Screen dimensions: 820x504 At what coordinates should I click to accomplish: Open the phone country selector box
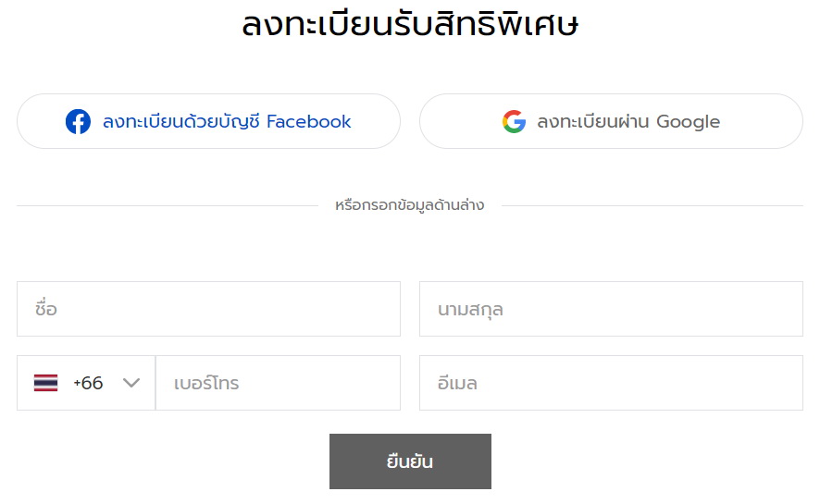[x=86, y=383]
